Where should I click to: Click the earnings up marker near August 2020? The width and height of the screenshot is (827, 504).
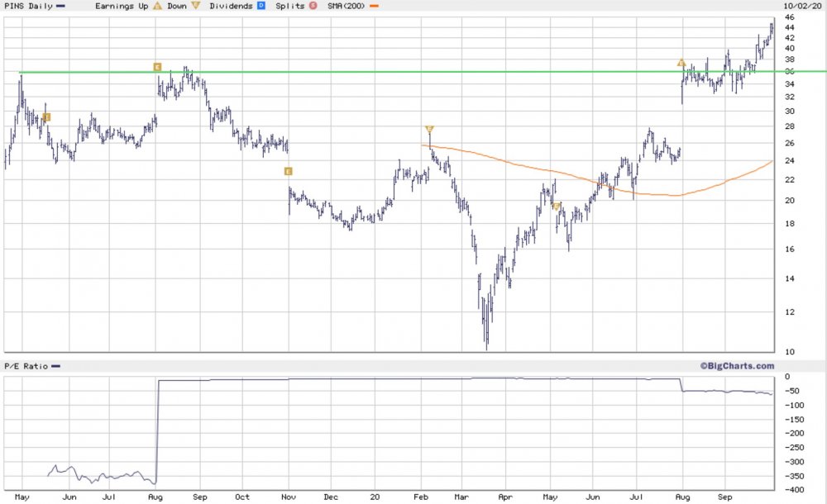(681, 63)
